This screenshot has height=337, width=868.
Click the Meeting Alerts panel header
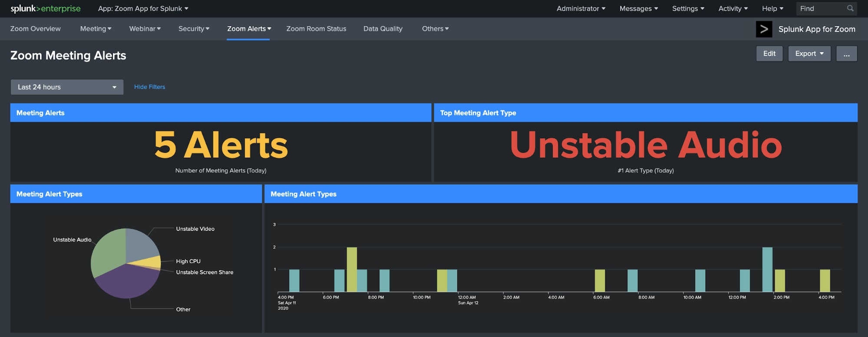[x=221, y=113]
